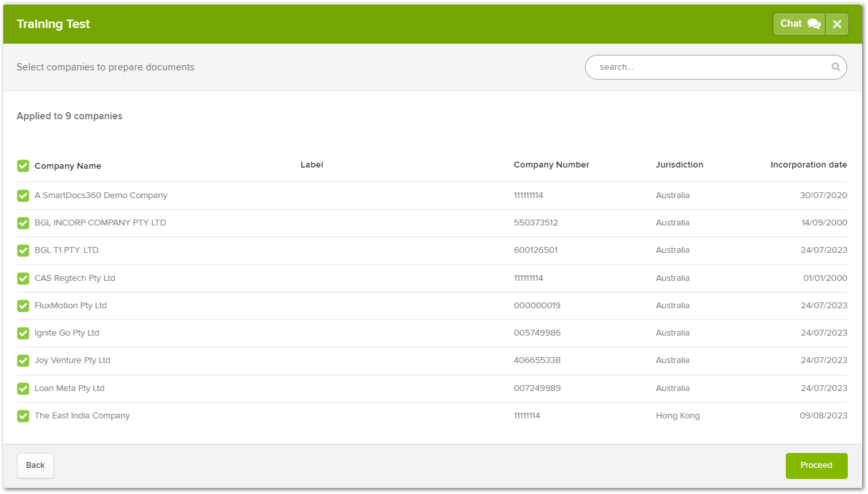
Task: Select the Joy Venture Pty Ltd name
Action: coord(72,360)
